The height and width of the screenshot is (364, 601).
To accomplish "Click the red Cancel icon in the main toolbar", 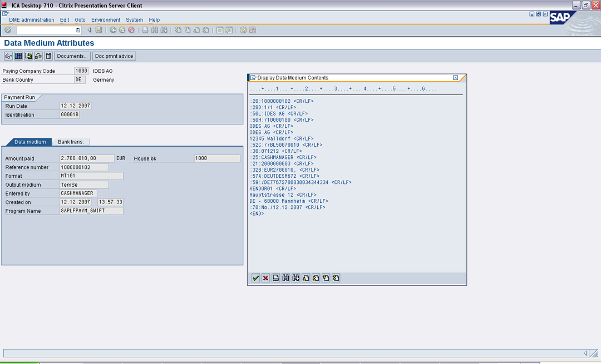I will 131,30.
